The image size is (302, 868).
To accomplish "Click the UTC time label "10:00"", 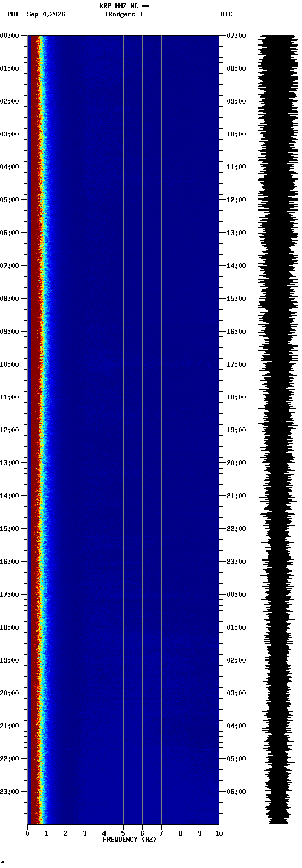I will [236, 134].
